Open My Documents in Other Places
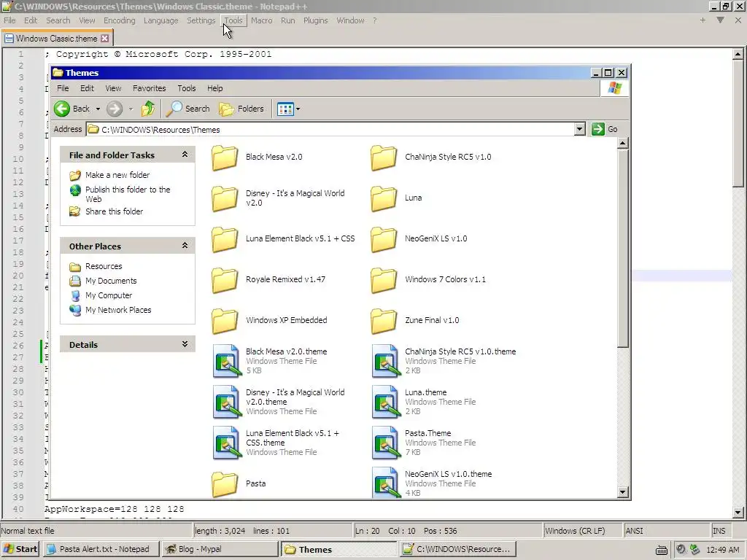Viewport: 747px width, 560px height. (111, 281)
